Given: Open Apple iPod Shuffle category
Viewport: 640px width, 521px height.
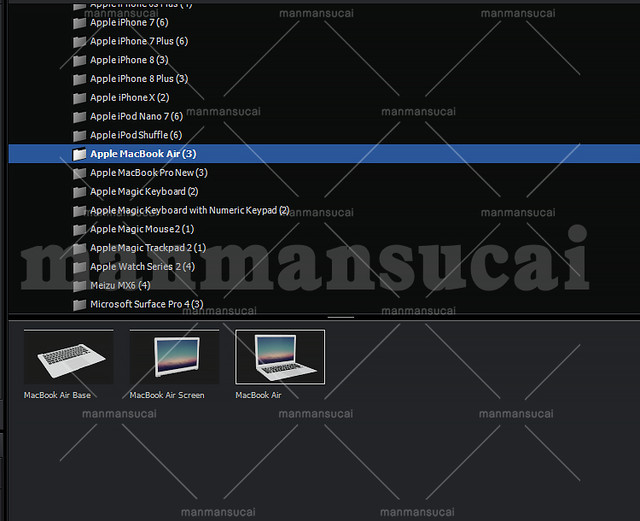Looking at the screenshot, I should pyautogui.click(x=136, y=135).
